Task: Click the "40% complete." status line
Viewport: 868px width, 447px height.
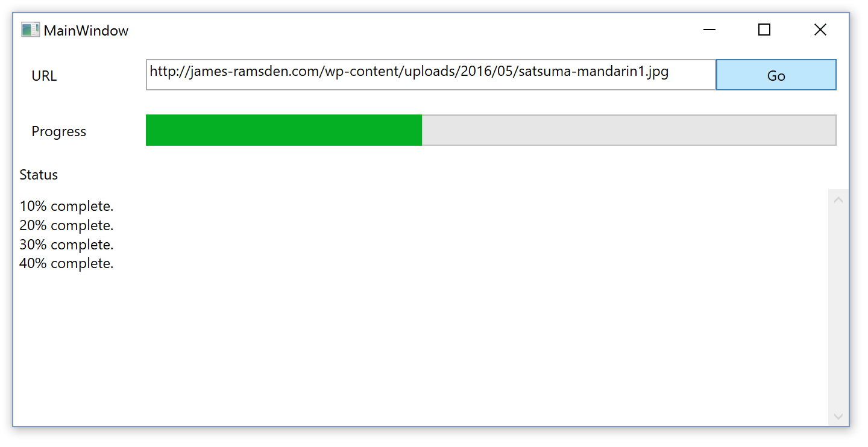Action: [x=66, y=263]
